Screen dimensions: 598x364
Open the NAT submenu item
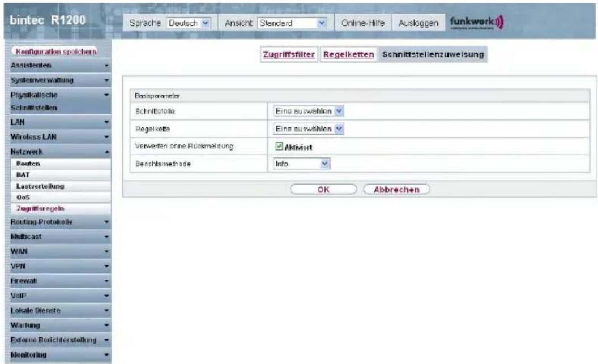point(61,175)
